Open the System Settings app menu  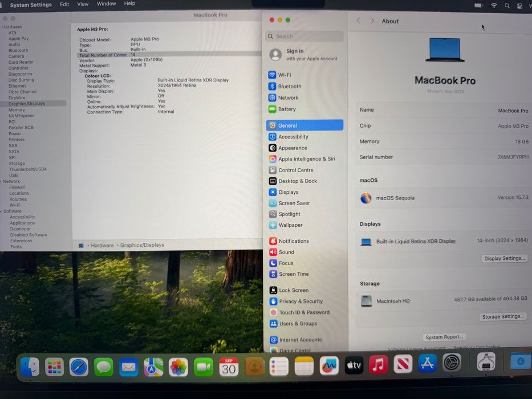pyautogui.click(x=31, y=5)
